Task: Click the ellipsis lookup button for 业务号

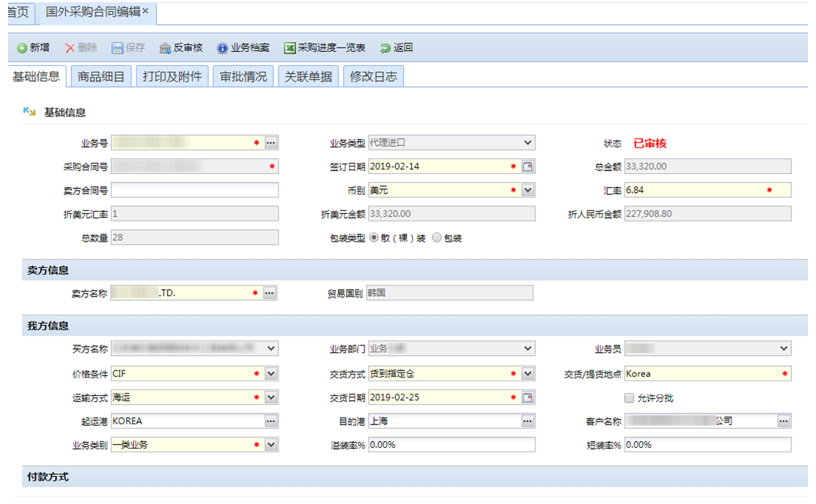Action: click(271, 143)
